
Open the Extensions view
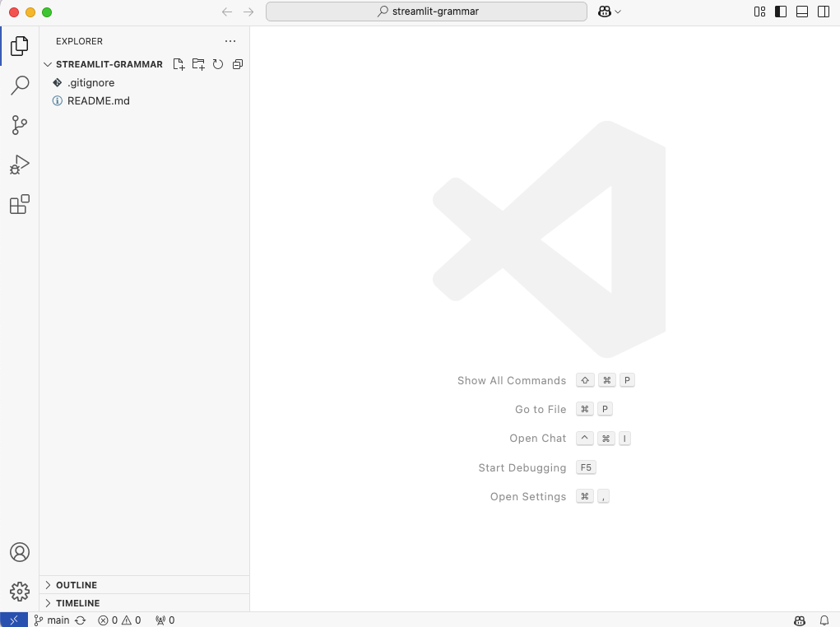click(19, 204)
